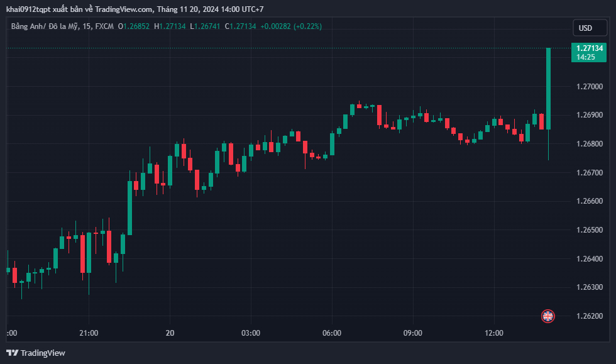This screenshot has width=616, height=364.
Task: Click the 1.26500 price axis label
Action: [x=590, y=230]
